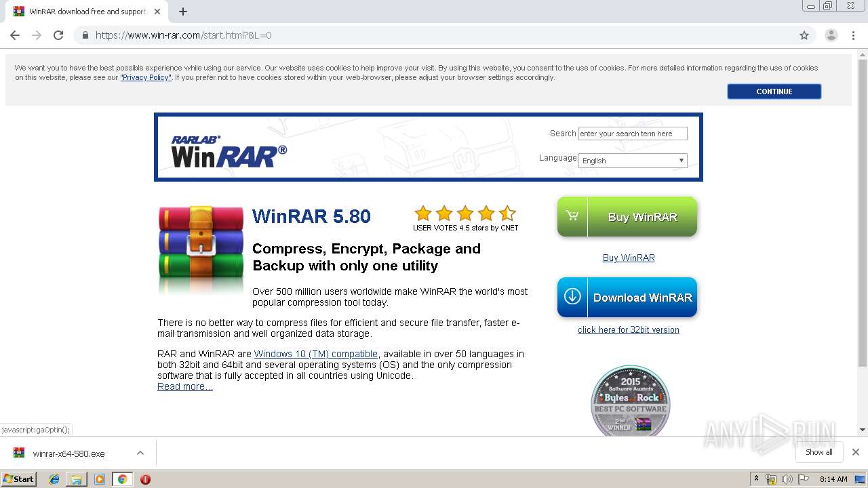868x488 pixels.
Task: View site security lock info
Action: point(85,35)
